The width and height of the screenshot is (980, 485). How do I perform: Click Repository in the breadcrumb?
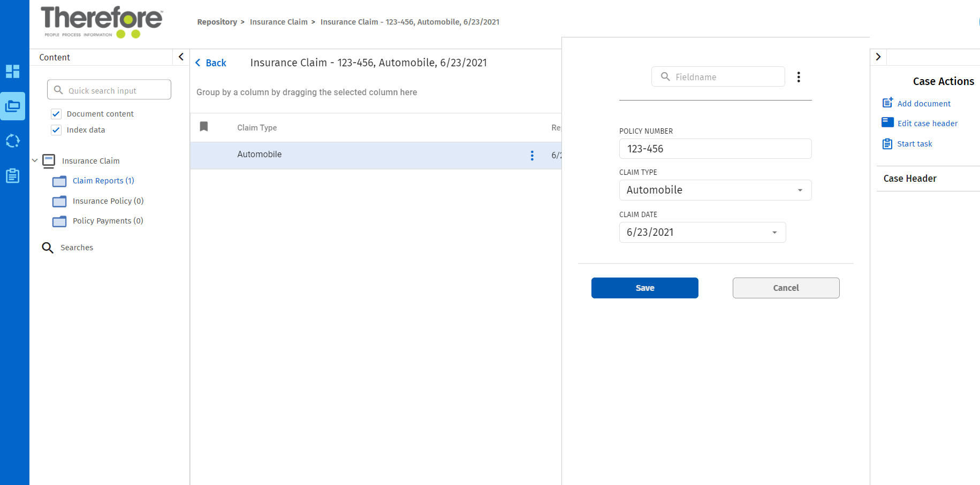tap(217, 22)
